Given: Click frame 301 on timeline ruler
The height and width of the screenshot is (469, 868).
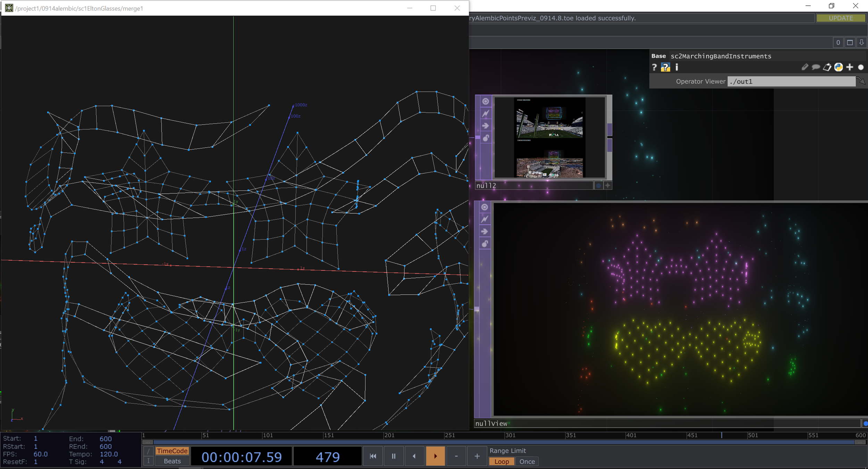Looking at the screenshot, I should 506,435.
